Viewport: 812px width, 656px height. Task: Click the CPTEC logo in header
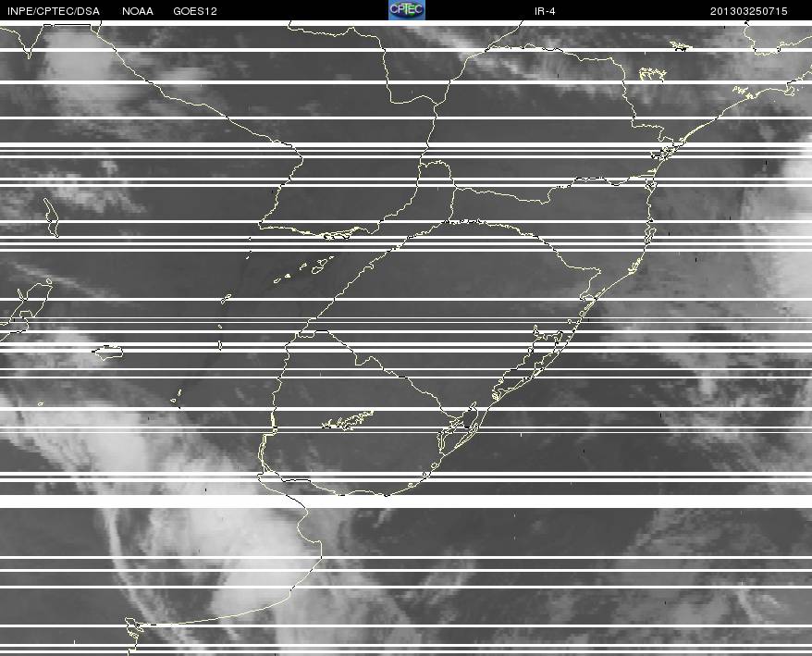point(407,10)
